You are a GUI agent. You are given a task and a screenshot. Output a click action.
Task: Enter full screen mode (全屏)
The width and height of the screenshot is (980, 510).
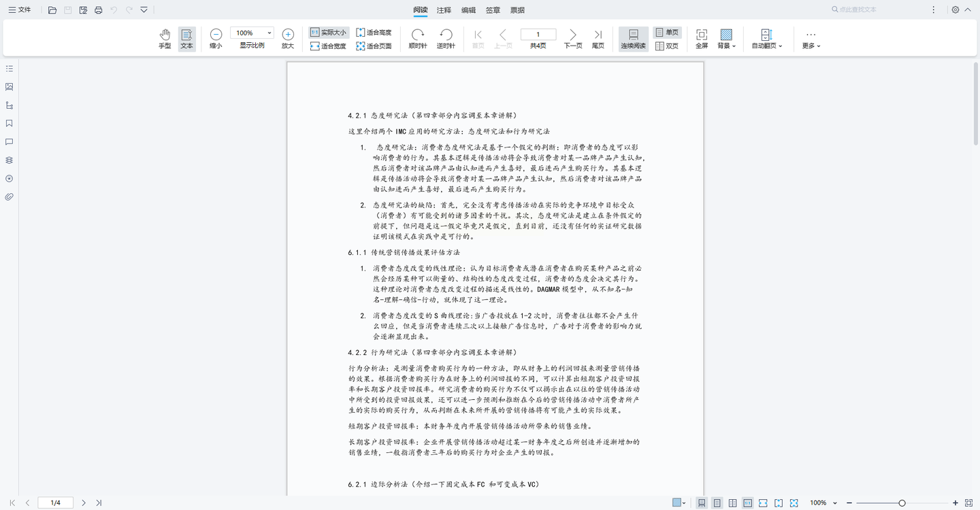click(702, 39)
